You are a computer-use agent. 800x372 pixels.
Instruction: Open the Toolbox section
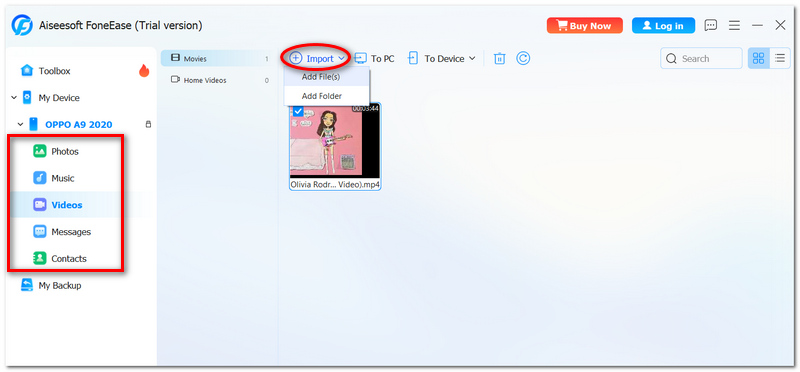54,71
